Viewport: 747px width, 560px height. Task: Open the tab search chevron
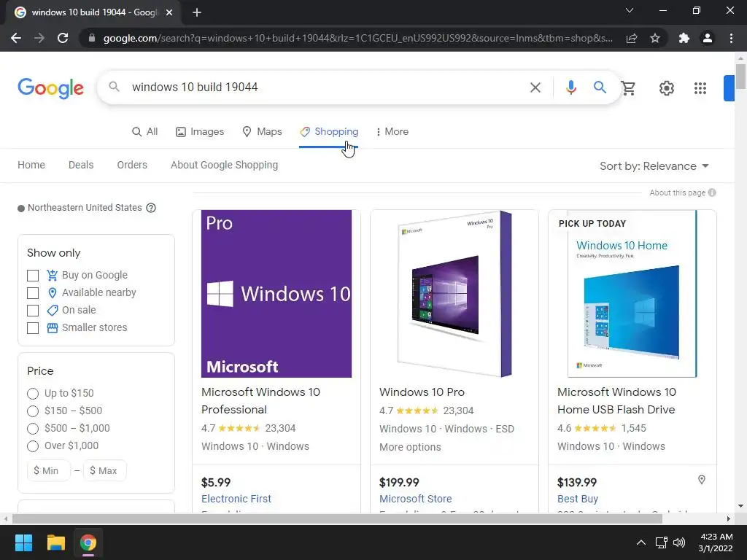(630, 10)
